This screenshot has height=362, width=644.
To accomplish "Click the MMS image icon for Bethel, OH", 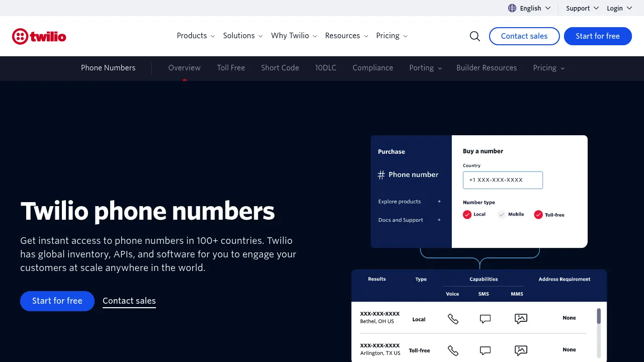I will 521,319.
